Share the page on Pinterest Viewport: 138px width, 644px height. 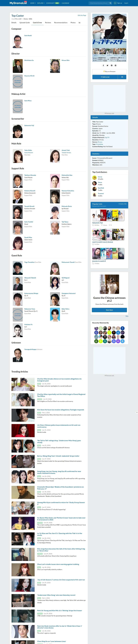coord(115,65)
